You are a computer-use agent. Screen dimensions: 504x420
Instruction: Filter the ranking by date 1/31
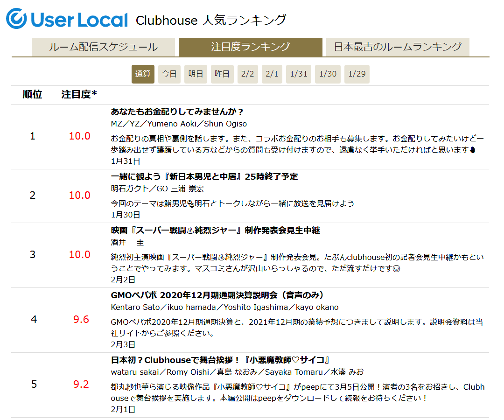(x=299, y=74)
